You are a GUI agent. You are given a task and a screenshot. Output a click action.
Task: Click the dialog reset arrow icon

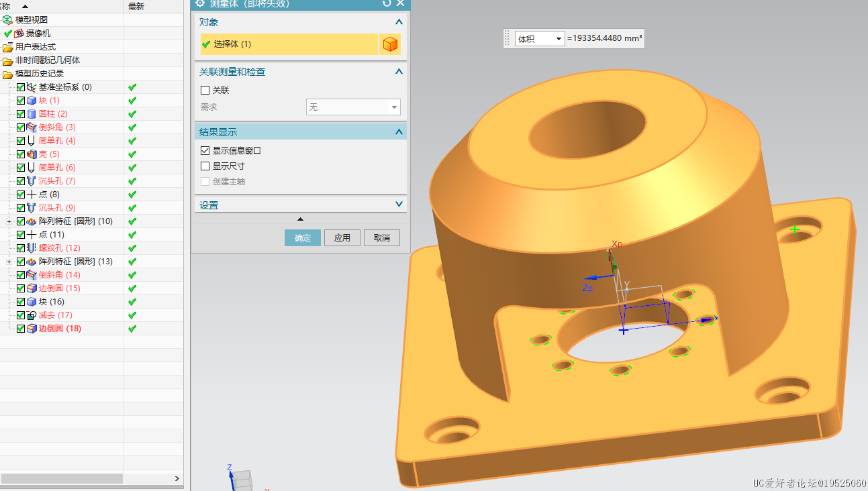click(387, 3)
